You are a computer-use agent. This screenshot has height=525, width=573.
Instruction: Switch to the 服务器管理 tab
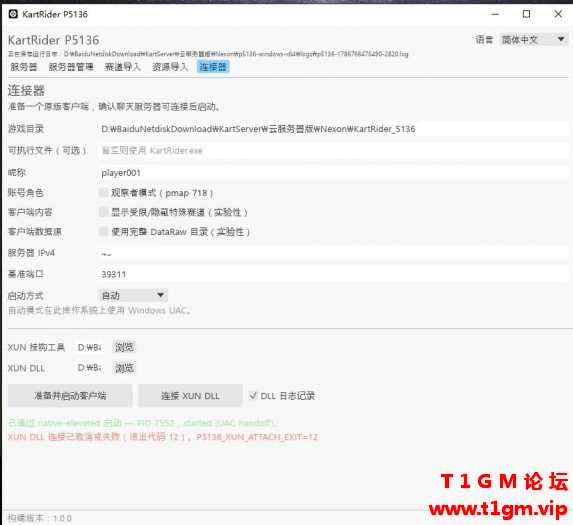(x=71, y=67)
